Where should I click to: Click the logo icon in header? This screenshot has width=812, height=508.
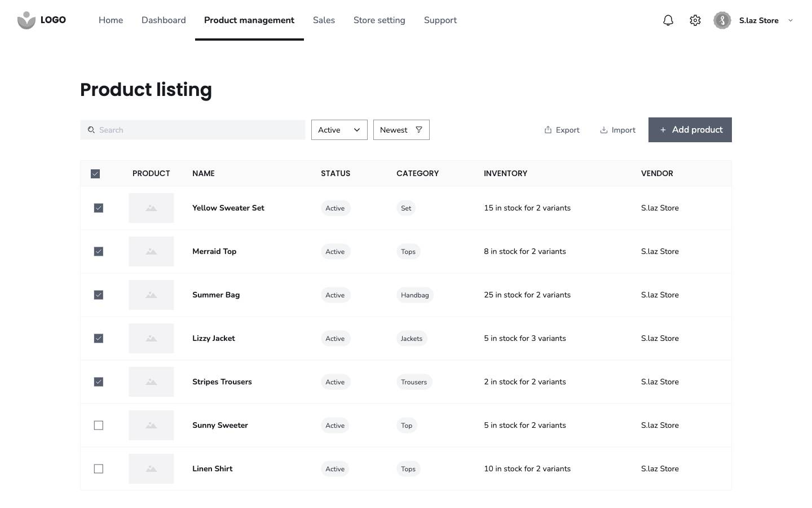(27, 20)
